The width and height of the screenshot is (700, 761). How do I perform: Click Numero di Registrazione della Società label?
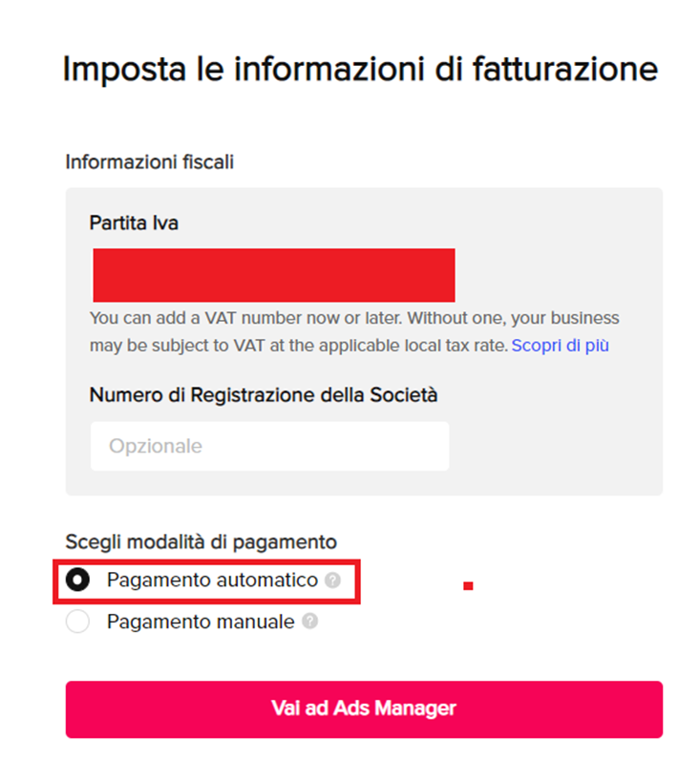tap(264, 395)
